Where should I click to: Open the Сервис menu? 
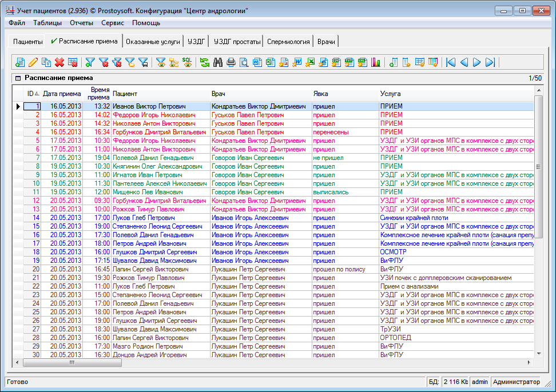point(112,23)
